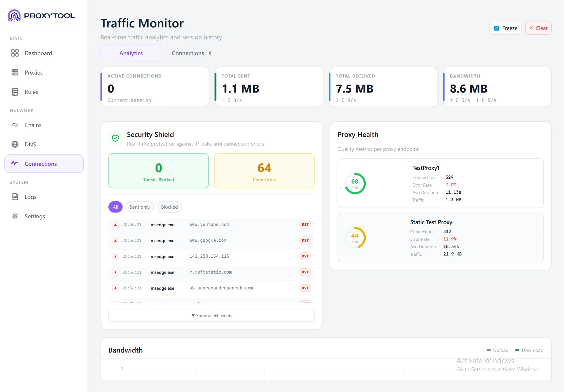
Task: Open Chains page in sidebar
Action: click(x=44, y=125)
